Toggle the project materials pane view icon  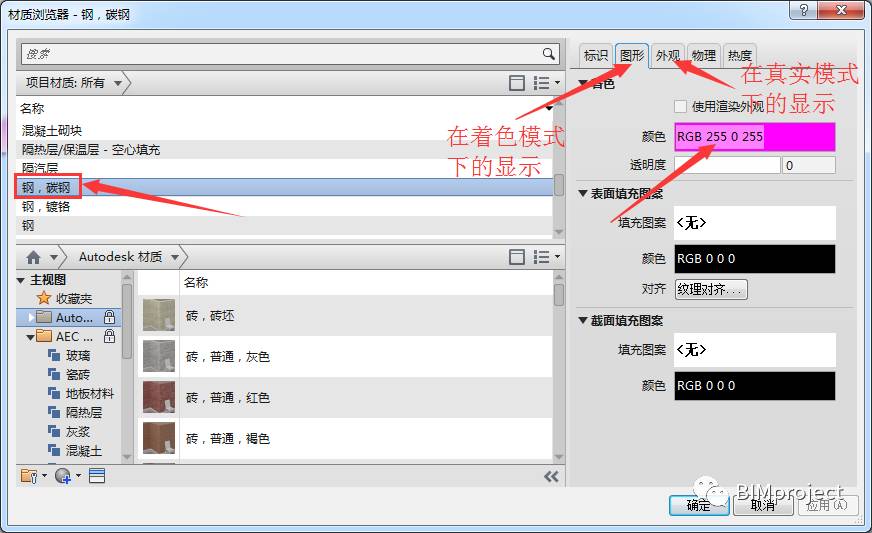tap(517, 83)
